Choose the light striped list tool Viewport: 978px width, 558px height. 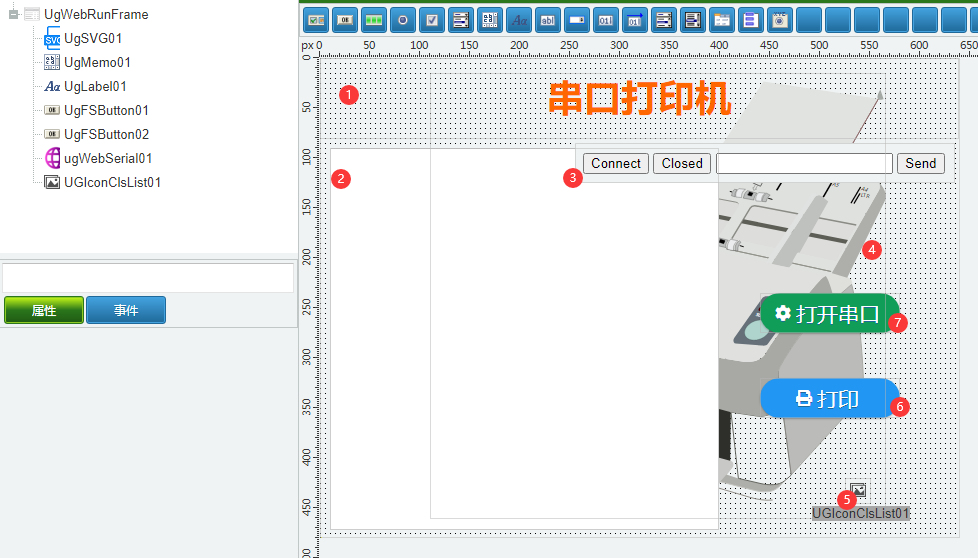click(x=664, y=21)
